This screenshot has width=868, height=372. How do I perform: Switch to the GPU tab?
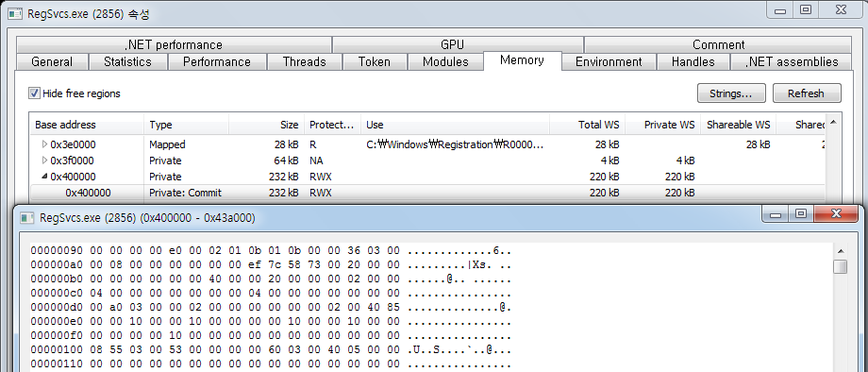(x=458, y=44)
